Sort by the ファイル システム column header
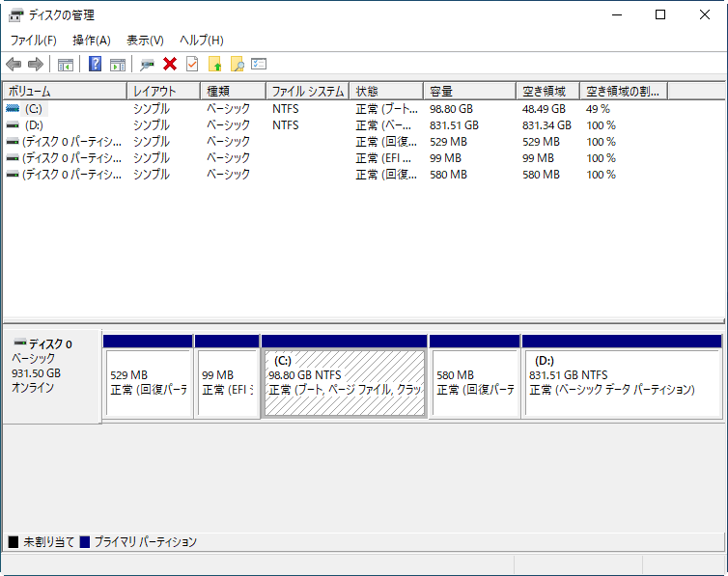 pos(308,91)
